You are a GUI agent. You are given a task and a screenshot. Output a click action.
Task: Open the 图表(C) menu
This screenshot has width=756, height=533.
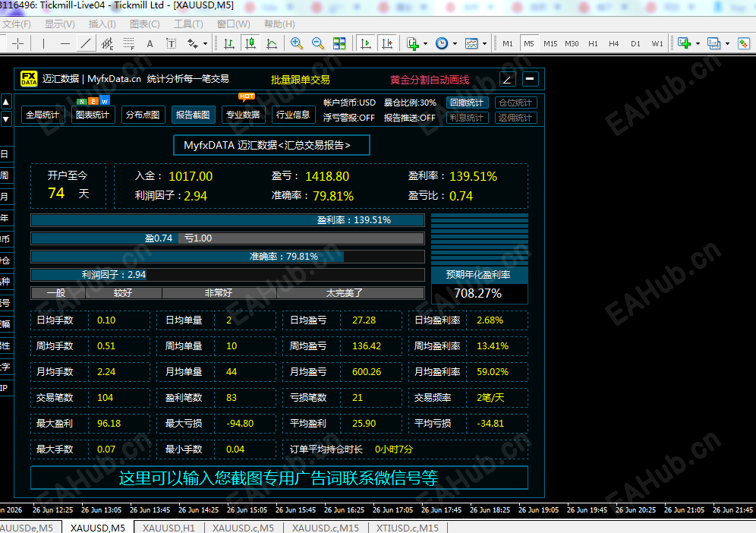[145, 24]
